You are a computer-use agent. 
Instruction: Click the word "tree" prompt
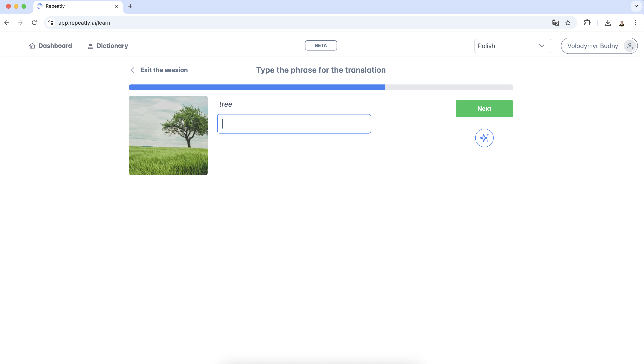(225, 104)
